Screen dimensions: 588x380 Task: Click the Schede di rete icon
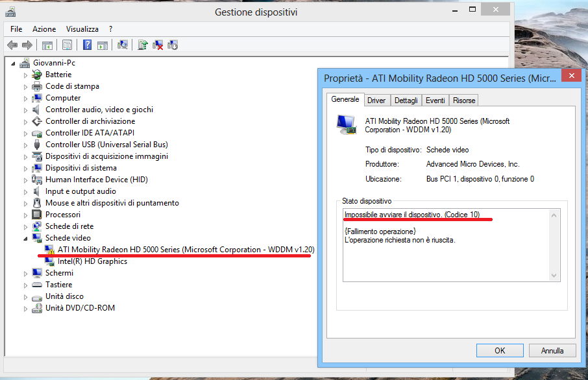37,226
